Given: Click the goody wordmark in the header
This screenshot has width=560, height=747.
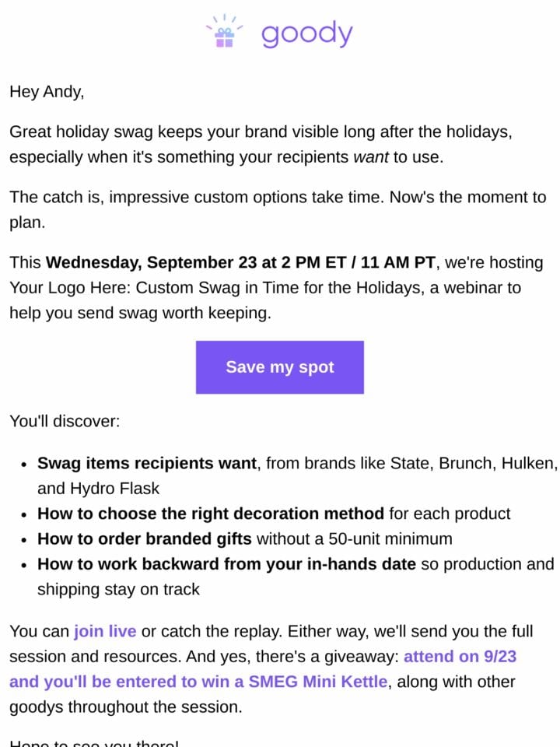Looking at the screenshot, I should tap(307, 33).
